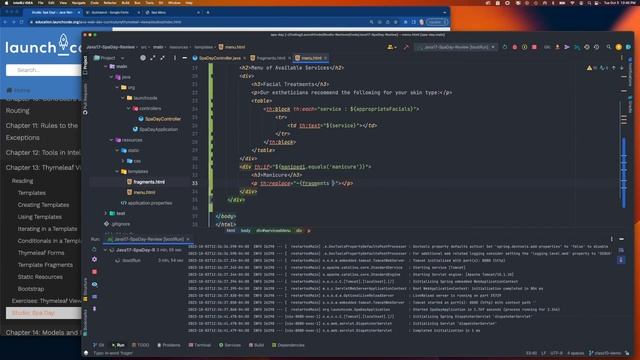Open the Problems tool window tab
The image size is (640, 360).
[169, 345]
